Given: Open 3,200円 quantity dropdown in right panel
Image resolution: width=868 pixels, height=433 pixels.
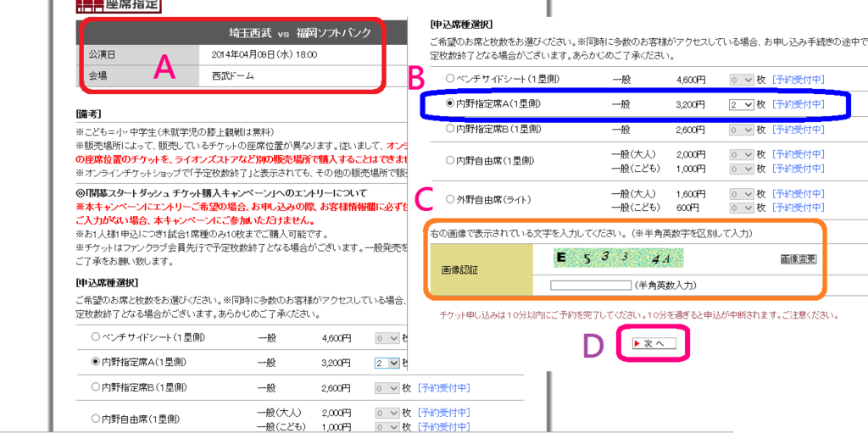Looking at the screenshot, I should pyautogui.click(x=742, y=104).
